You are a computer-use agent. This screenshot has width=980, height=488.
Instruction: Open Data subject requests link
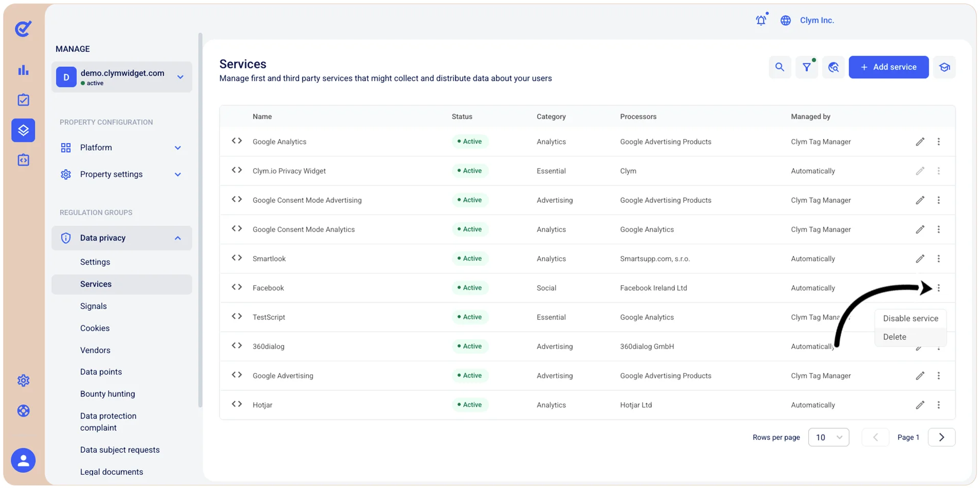[x=120, y=450]
